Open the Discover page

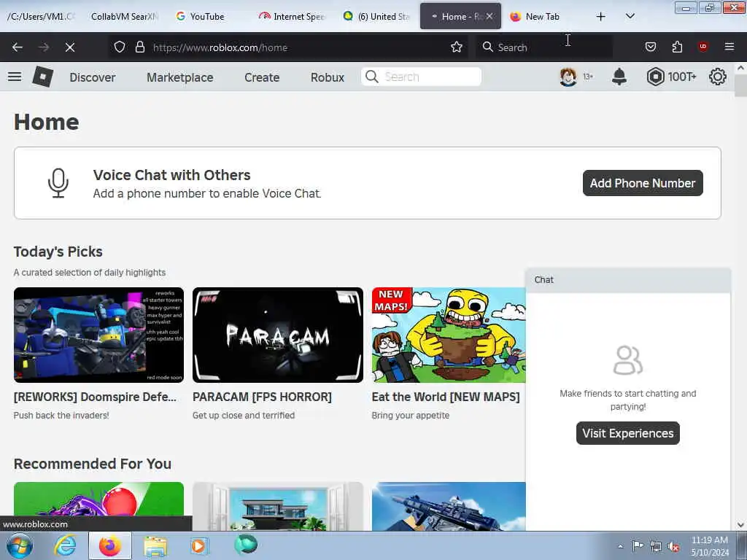click(x=93, y=77)
